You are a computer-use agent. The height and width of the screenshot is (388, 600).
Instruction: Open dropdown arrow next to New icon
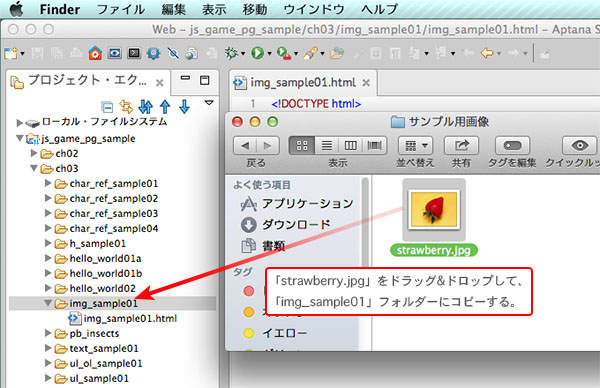tap(22, 54)
